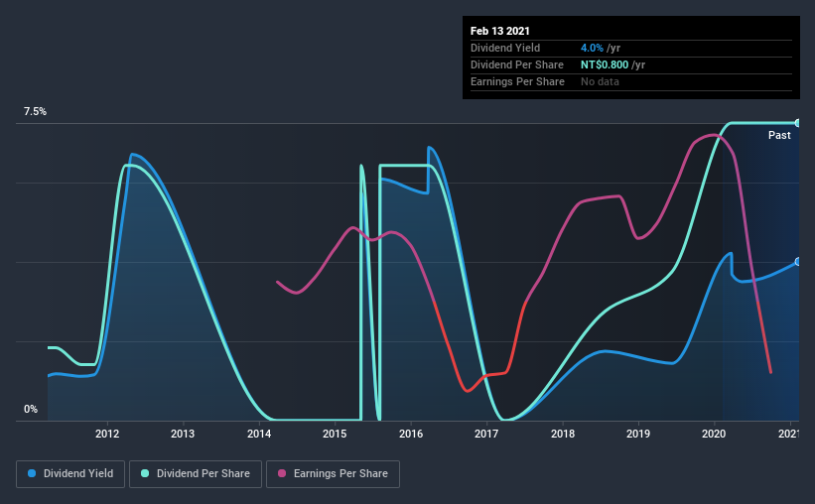Click the 2017 x-axis label

pos(486,434)
